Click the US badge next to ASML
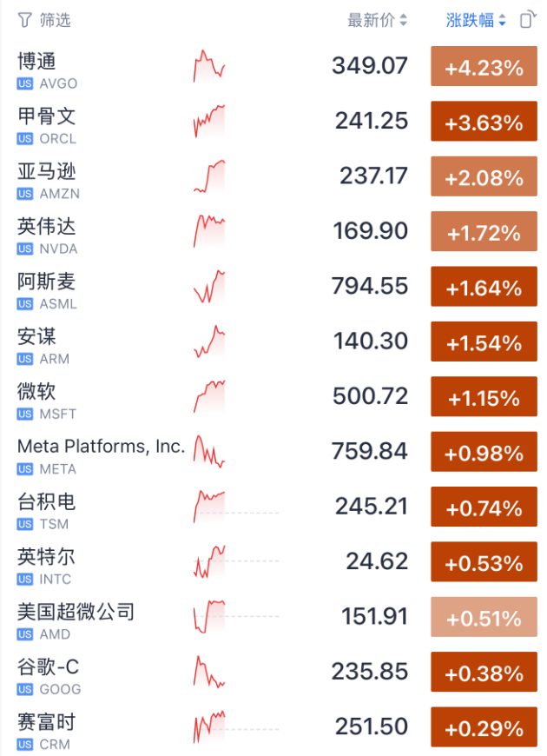 [x=25, y=304]
